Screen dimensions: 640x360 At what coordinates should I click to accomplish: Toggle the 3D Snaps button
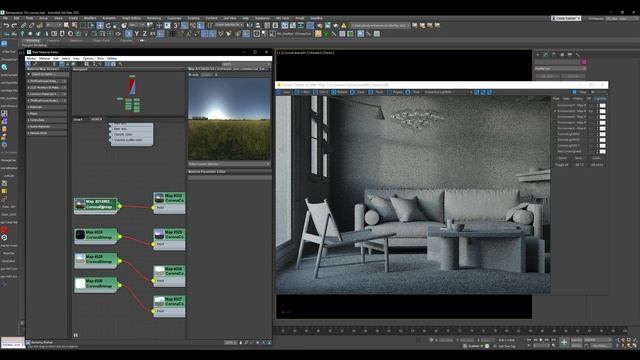click(176, 25)
